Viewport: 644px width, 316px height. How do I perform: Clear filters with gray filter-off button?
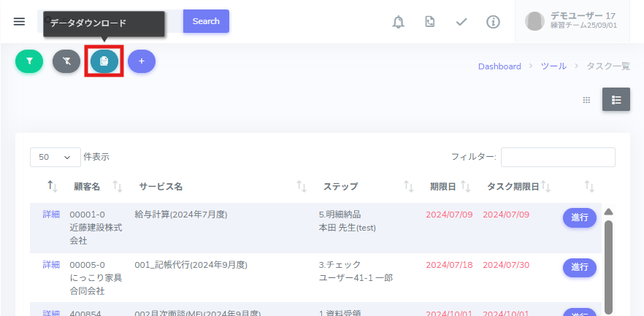66,62
